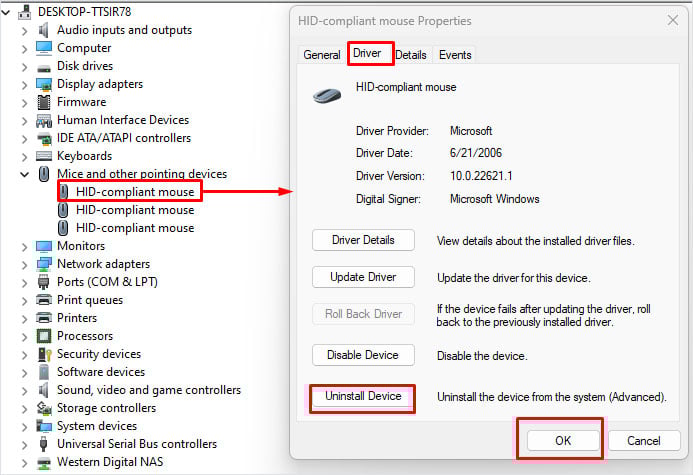
Task: Click the Audio inputs and outputs speaker icon
Action: pyautogui.click(x=43, y=30)
